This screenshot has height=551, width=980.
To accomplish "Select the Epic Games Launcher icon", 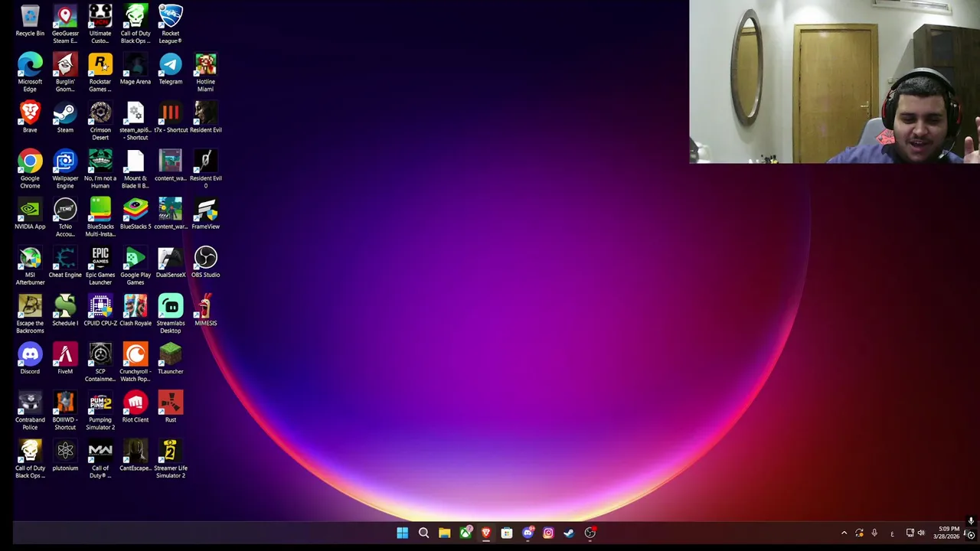I will tap(100, 265).
